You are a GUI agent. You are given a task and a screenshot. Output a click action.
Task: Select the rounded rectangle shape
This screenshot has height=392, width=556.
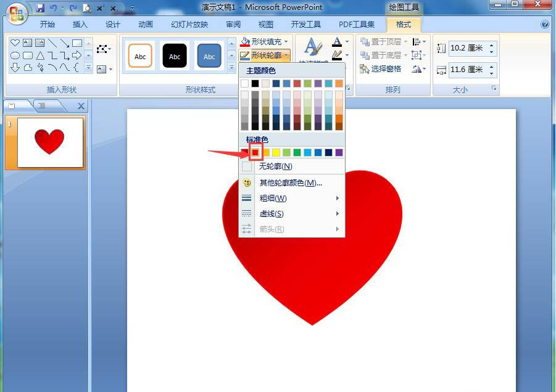tap(27, 55)
